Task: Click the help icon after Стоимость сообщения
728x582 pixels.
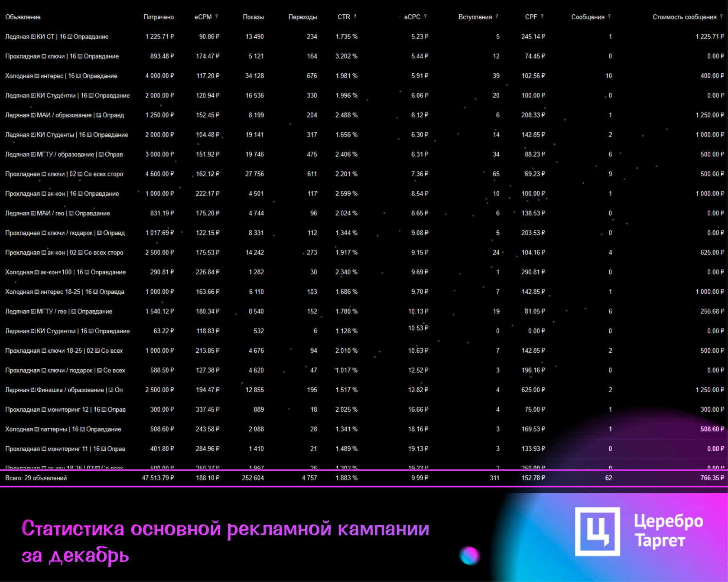Action: point(721,16)
